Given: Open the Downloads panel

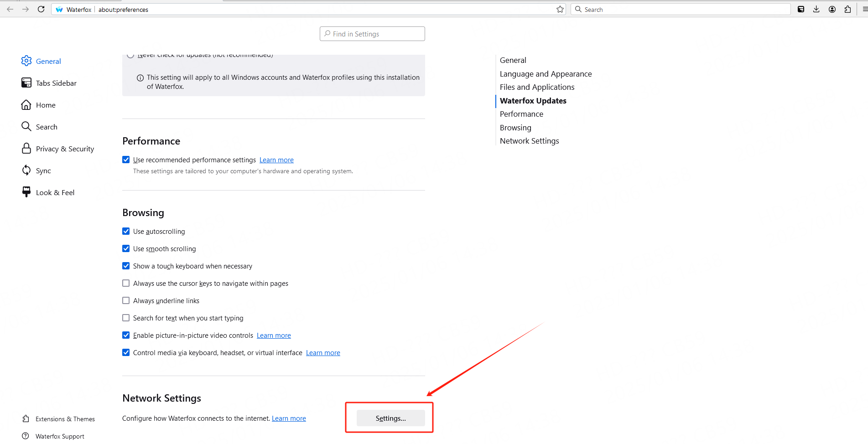Looking at the screenshot, I should (816, 9).
